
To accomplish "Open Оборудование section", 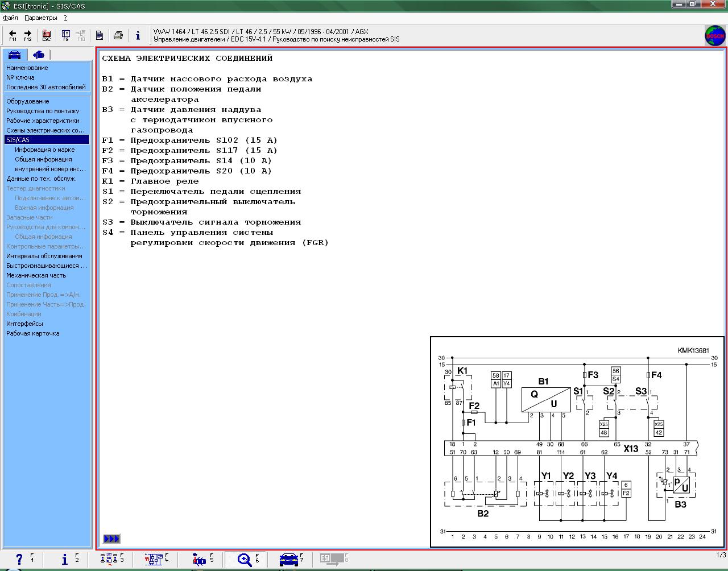I will 28,101.
